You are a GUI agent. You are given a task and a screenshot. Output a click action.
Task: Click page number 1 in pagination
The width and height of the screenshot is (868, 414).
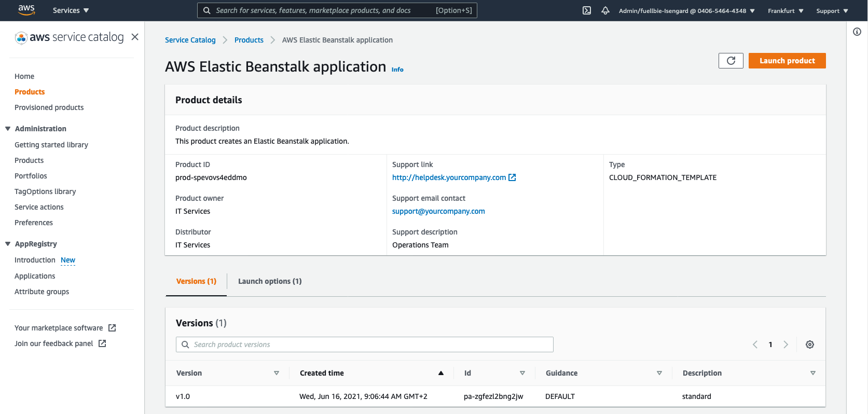pyautogui.click(x=770, y=344)
